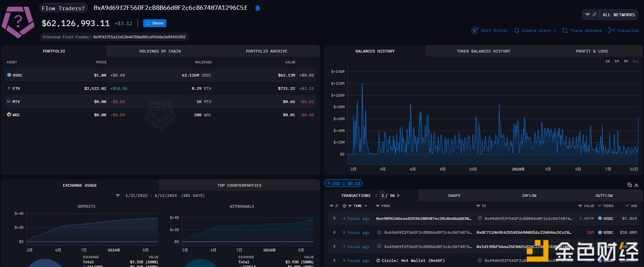
Task: Click Ethereum icon on 7 hours ago row
Action: [x=335, y=246]
